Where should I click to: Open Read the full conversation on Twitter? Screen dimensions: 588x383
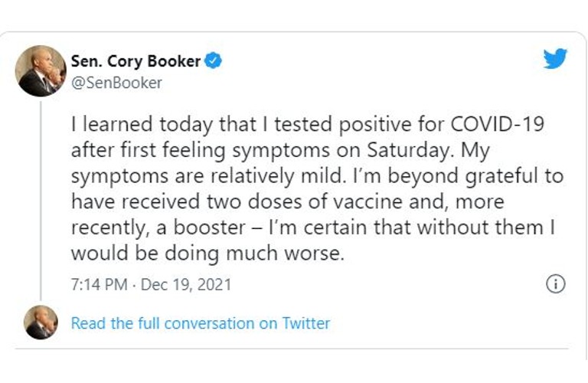(x=201, y=323)
